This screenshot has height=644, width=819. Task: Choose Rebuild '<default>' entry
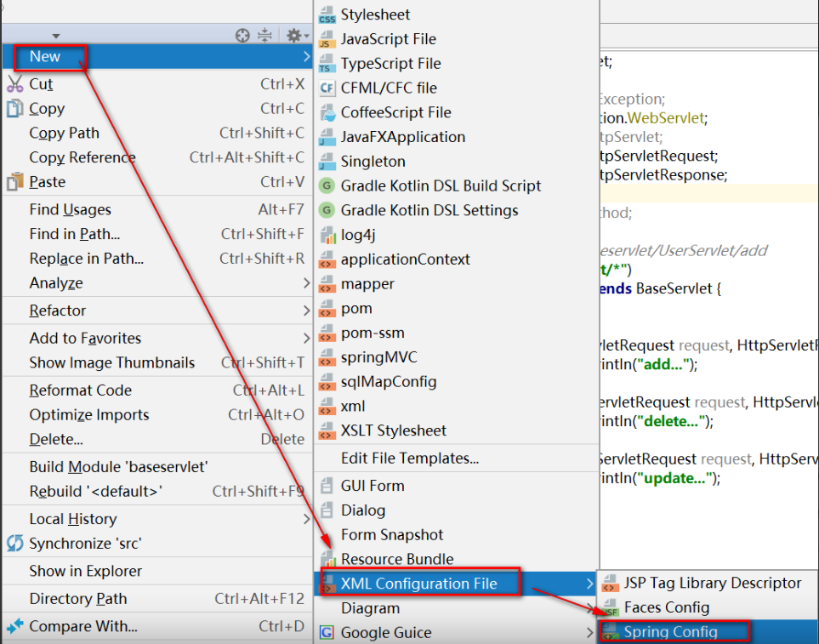(157, 492)
